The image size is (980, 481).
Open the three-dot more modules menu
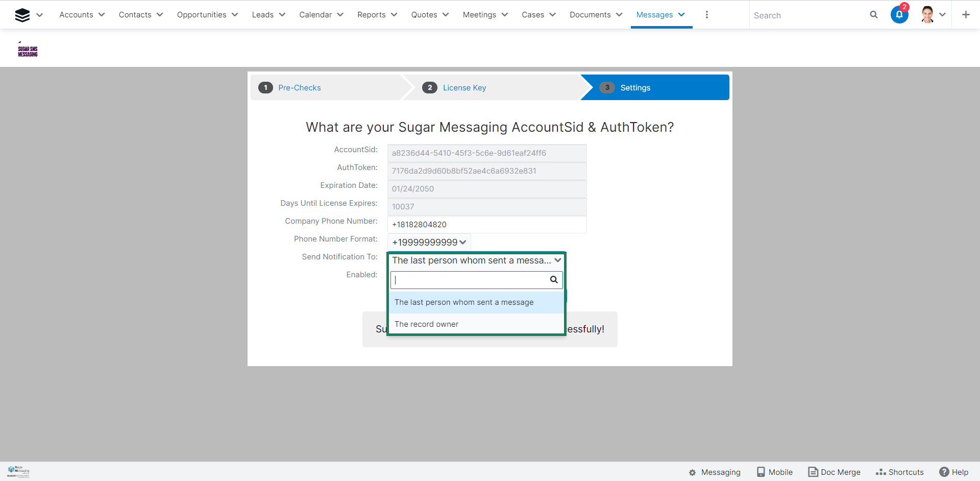tap(706, 15)
